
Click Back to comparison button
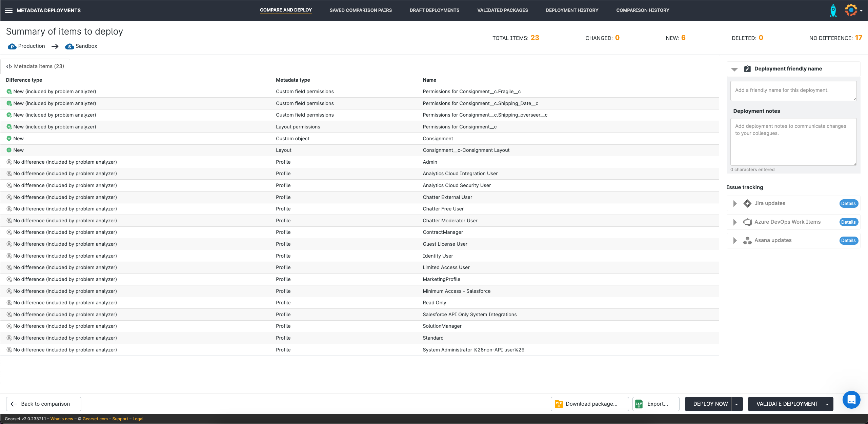(43, 404)
